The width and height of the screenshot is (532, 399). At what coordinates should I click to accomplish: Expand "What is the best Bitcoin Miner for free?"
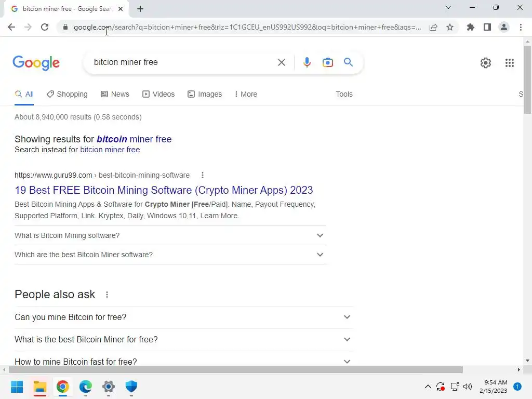[184, 340]
